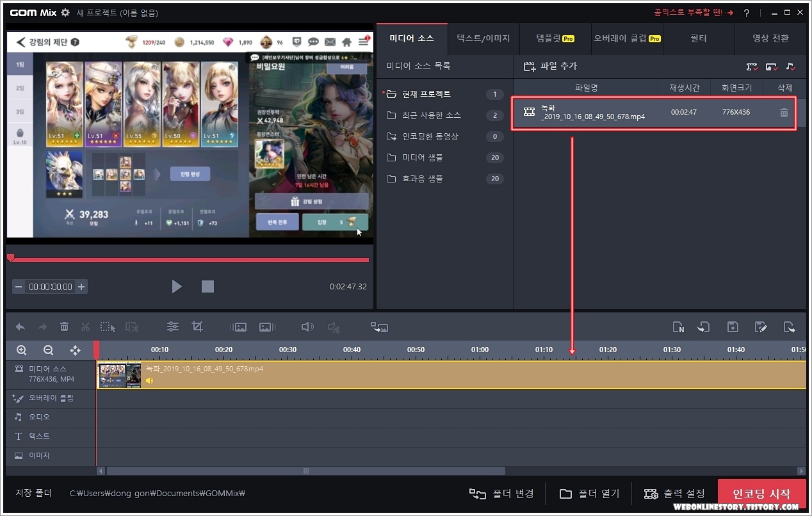Select 최근 사용한 소스 folder
Viewport: 812px width, 516px height.
[445, 115]
